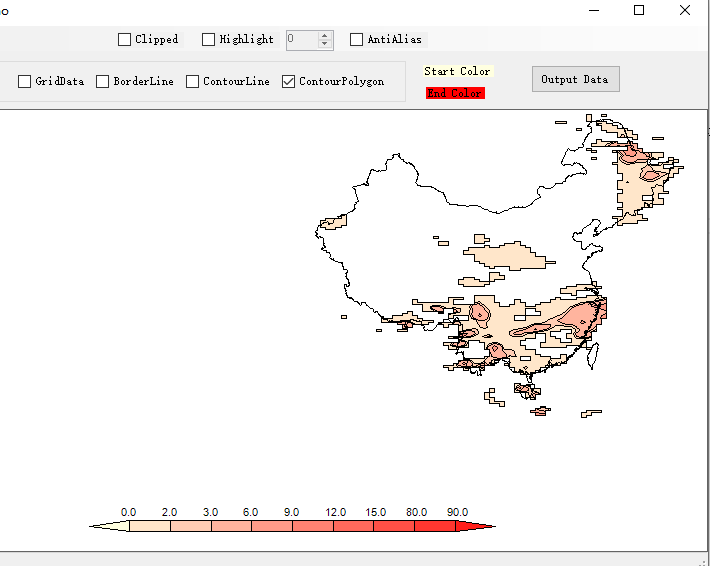
Task: Check the GridData layer box
Action: click(x=25, y=82)
